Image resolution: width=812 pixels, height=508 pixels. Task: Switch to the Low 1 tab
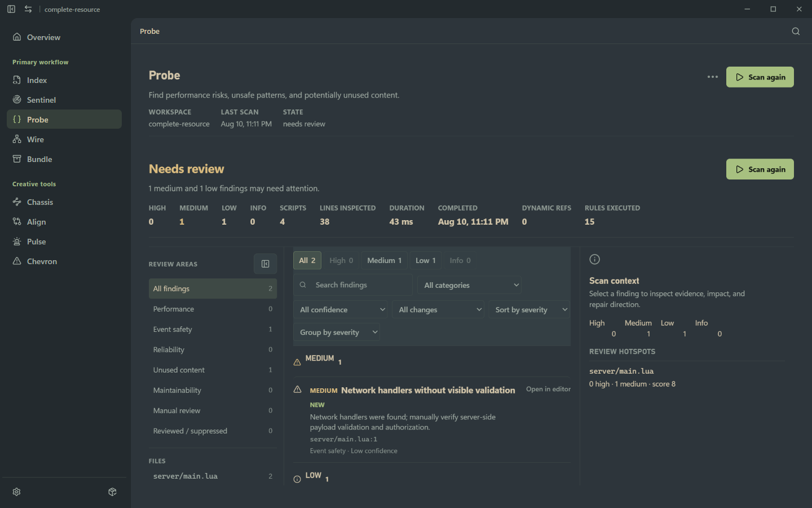426,260
